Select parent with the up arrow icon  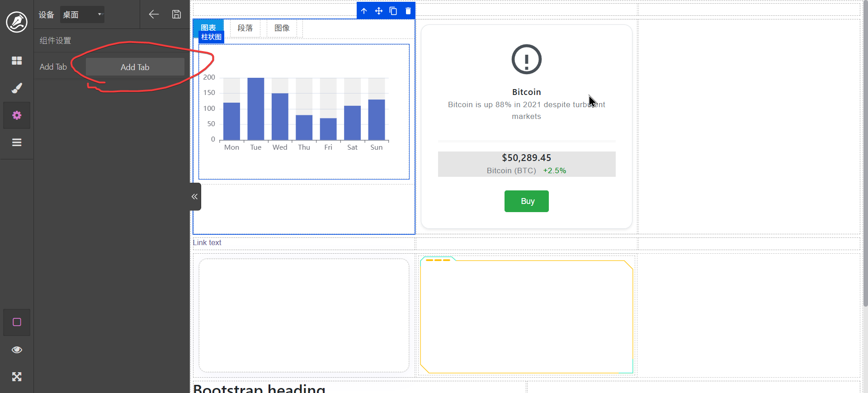point(364,11)
